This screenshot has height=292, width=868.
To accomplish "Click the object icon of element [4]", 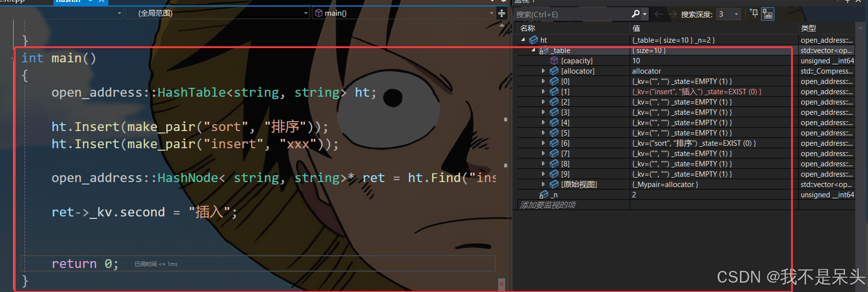I will (554, 123).
